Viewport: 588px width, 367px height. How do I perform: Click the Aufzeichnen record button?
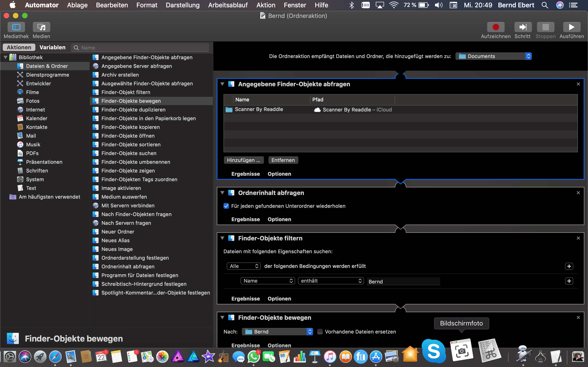(x=495, y=27)
